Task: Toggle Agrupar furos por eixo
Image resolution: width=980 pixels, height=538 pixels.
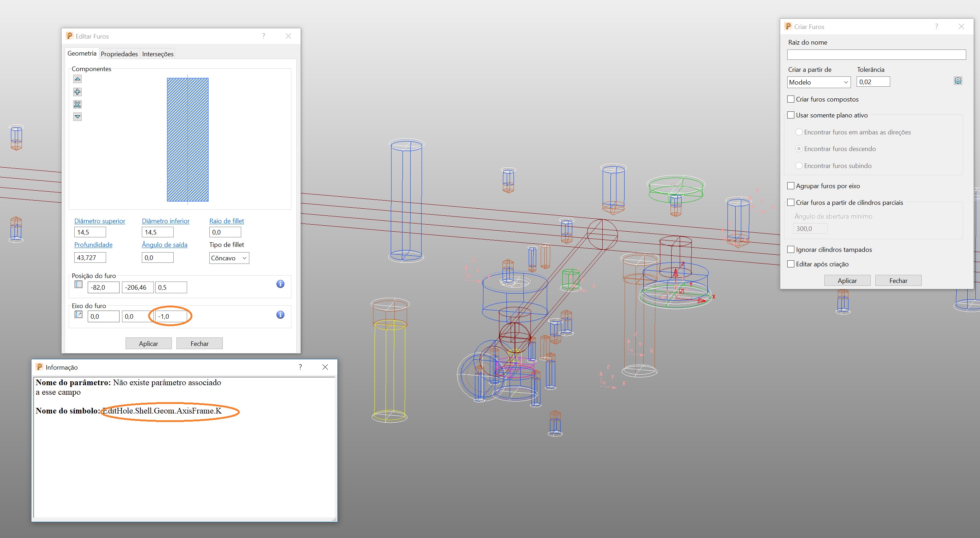Action: click(790, 186)
